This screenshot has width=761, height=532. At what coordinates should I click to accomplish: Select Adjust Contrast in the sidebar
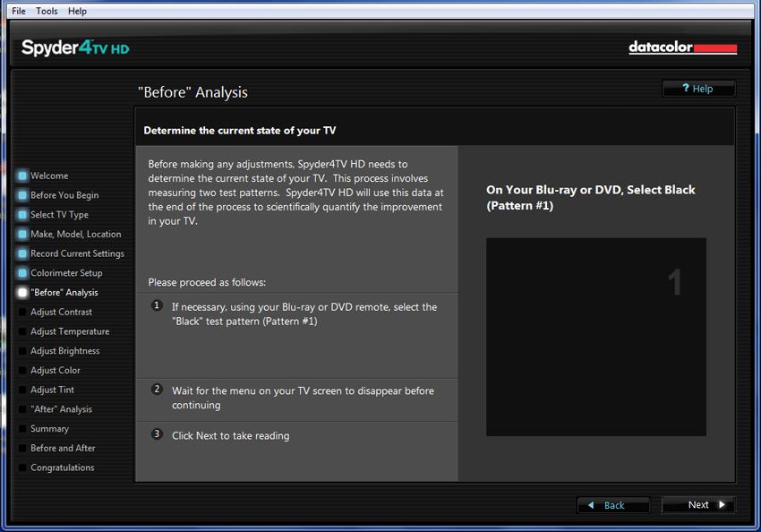coord(61,312)
